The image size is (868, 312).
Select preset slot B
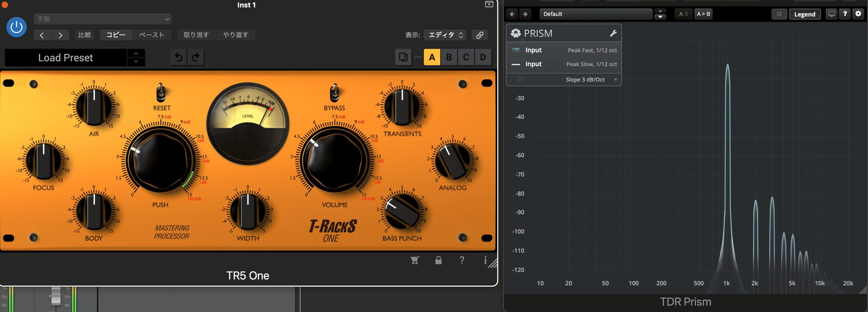pos(449,57)
